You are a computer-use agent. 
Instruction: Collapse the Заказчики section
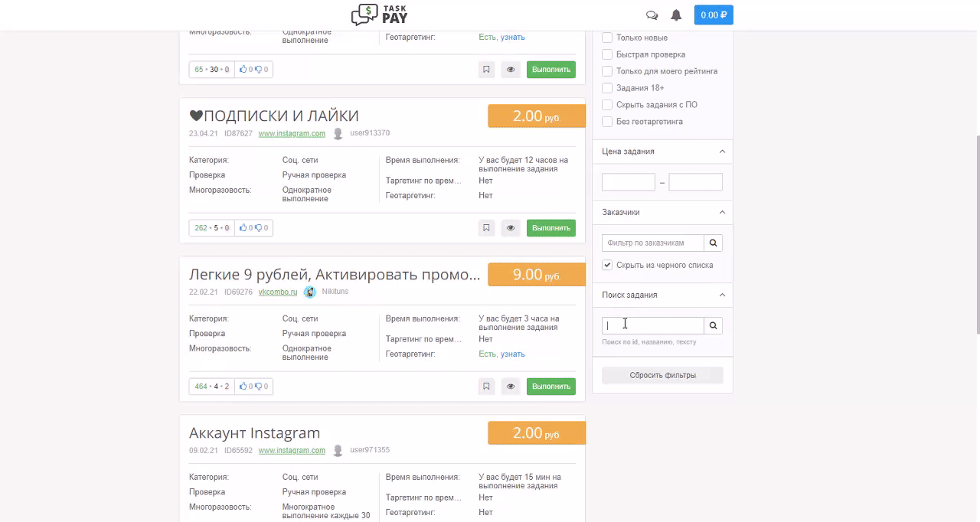722,212
